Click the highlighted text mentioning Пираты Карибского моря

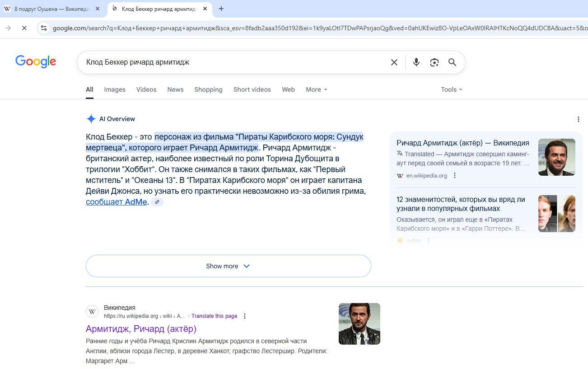click(225, 142)
